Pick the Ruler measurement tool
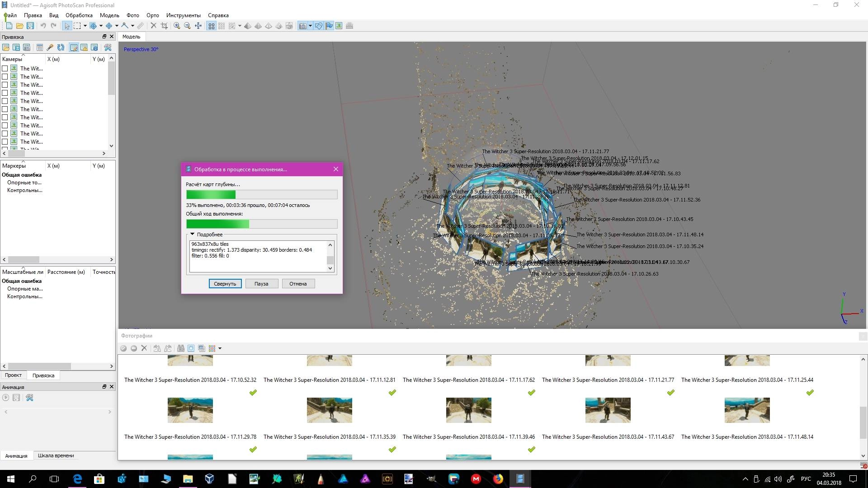Image resolution: width=868 pixels, height=488 pixels. pos(141,26)
